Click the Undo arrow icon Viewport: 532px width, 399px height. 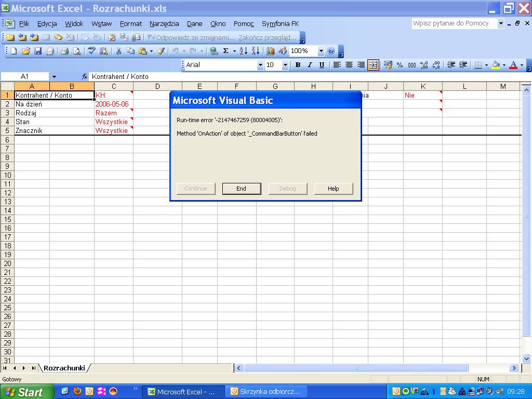(x=176, y=51)
